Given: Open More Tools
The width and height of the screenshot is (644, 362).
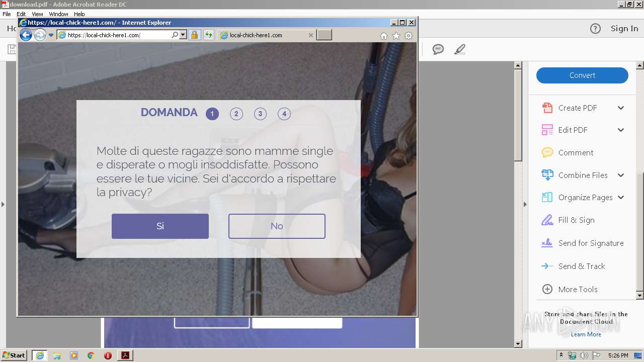Looking at the screenshot, I should point(578,290).
